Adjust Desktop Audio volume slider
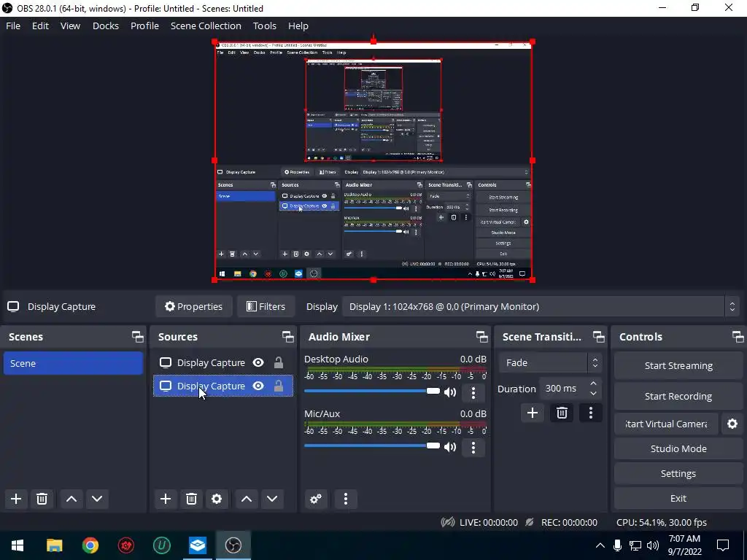Screen dimensions: 747x560 coord(372,392)
